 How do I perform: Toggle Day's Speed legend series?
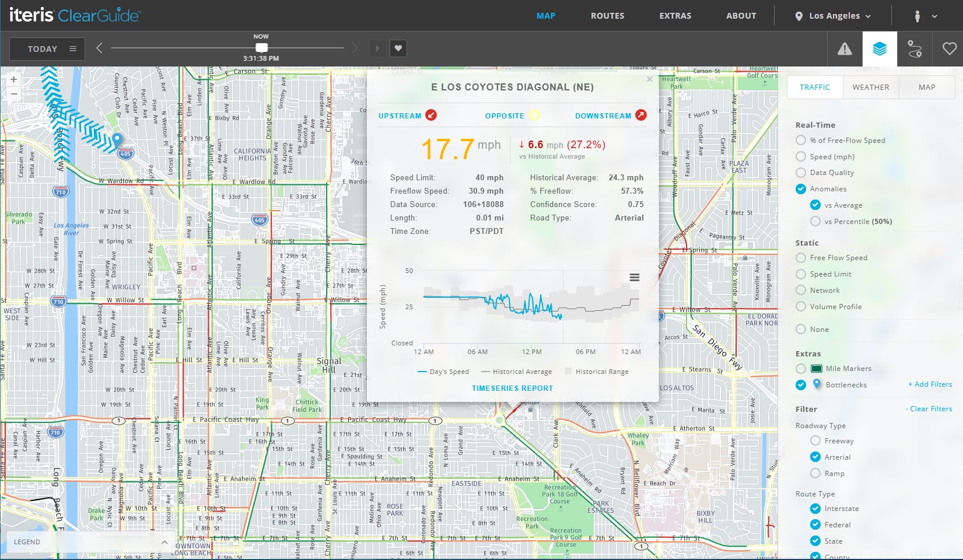[x=443, y=372]
